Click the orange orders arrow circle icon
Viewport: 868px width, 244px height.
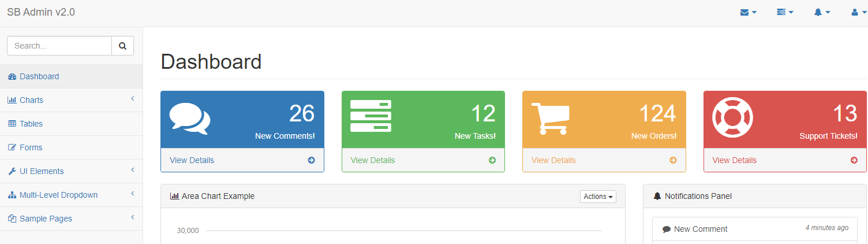click(673, 160)
